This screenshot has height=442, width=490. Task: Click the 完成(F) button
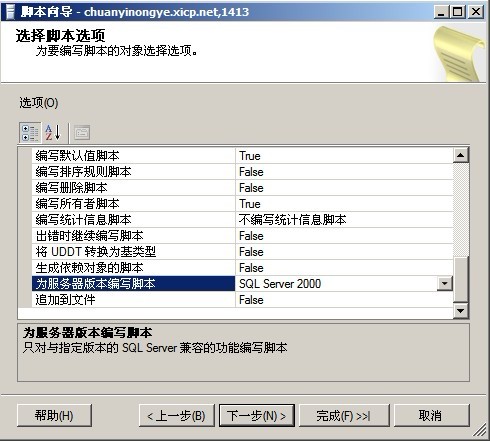[x=344, y=415]
